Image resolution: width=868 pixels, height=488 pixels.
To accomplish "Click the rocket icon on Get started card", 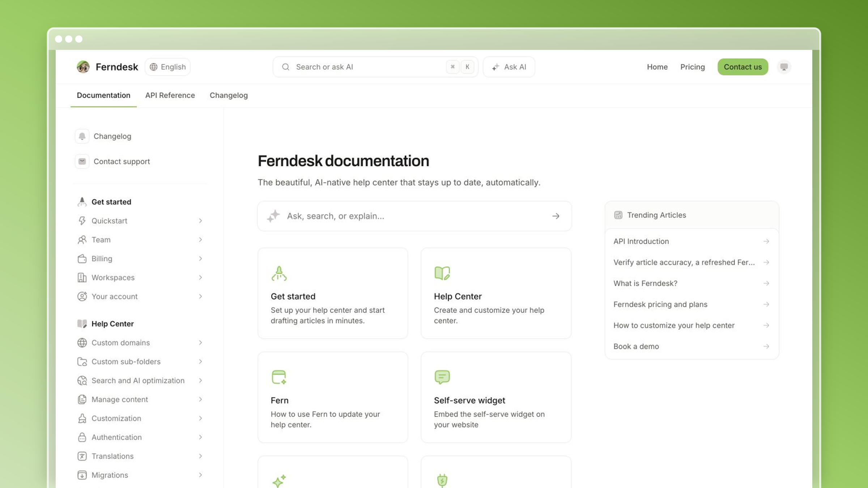I will click(x=279, y=273).
